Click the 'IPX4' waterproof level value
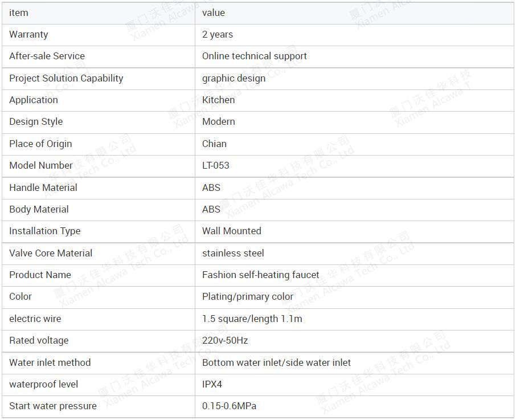The image size is (516, 420). (212, 385)
